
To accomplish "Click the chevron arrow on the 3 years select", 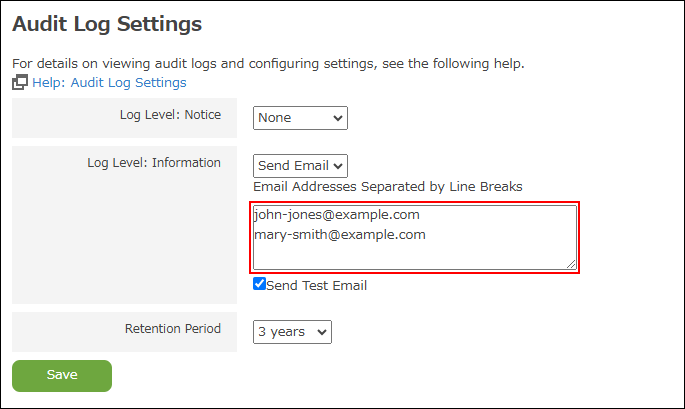I will point(321,332).
